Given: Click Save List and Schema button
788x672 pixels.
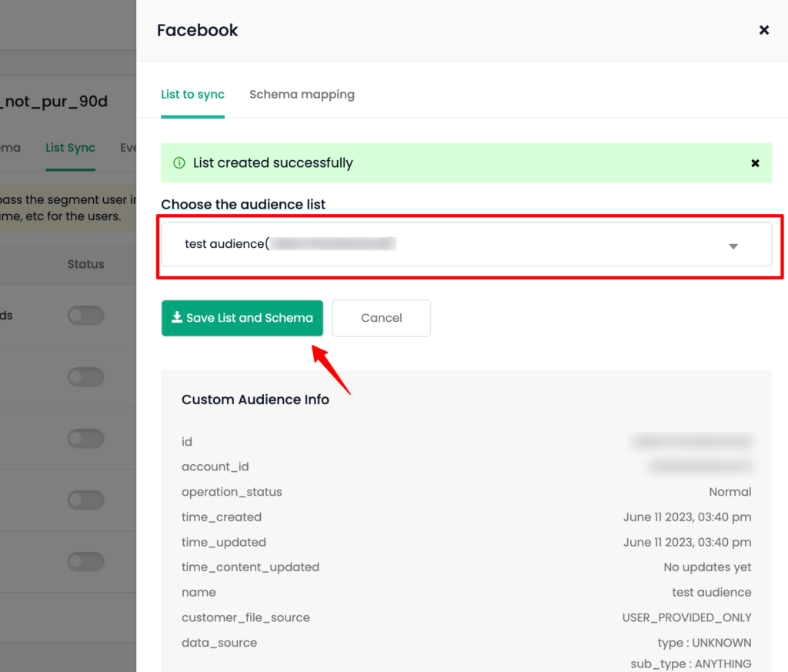Looking at the screenshot, I should (242, 318).
